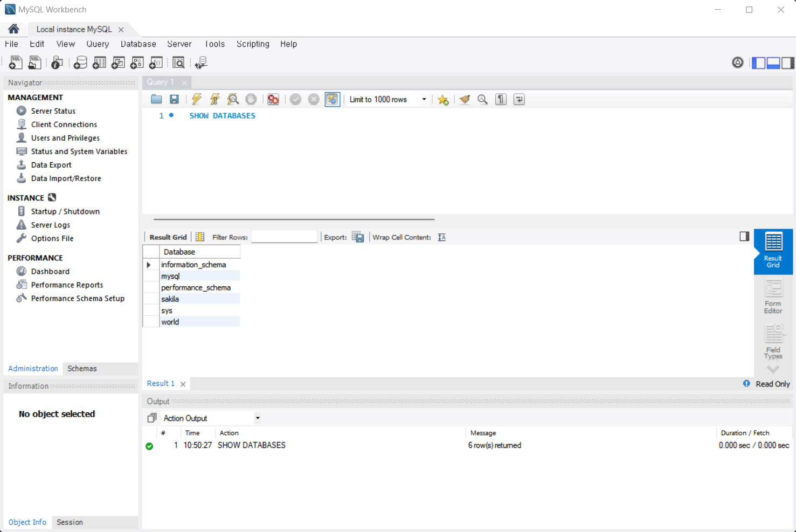The width and height of the screenshot is (796, 532).
Task: Toggle display of invisible characters
Action: tap(501, 99)
